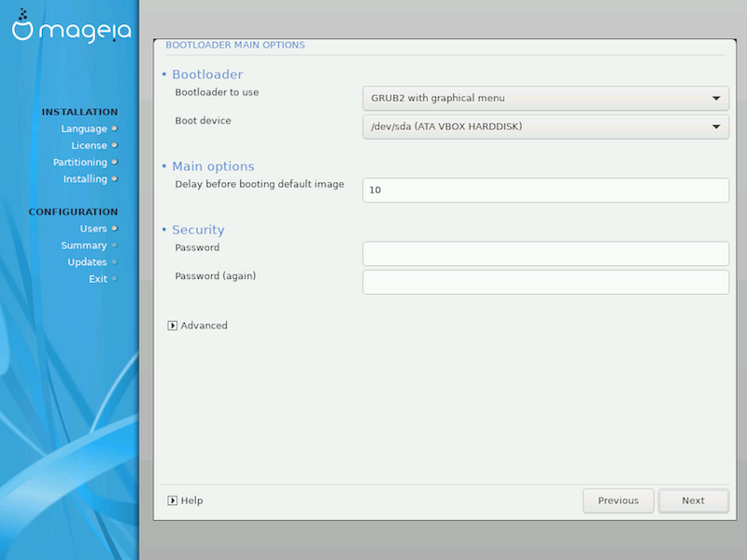Click the Security section heading

tap(198, 230)
